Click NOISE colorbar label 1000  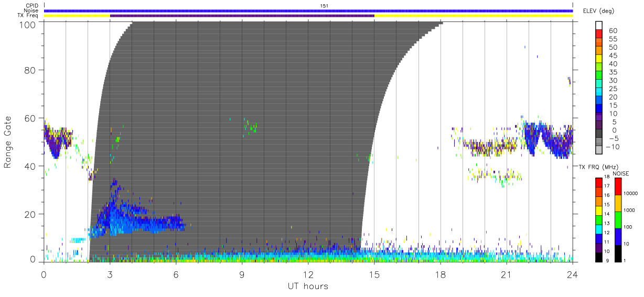tap(629, 211)
